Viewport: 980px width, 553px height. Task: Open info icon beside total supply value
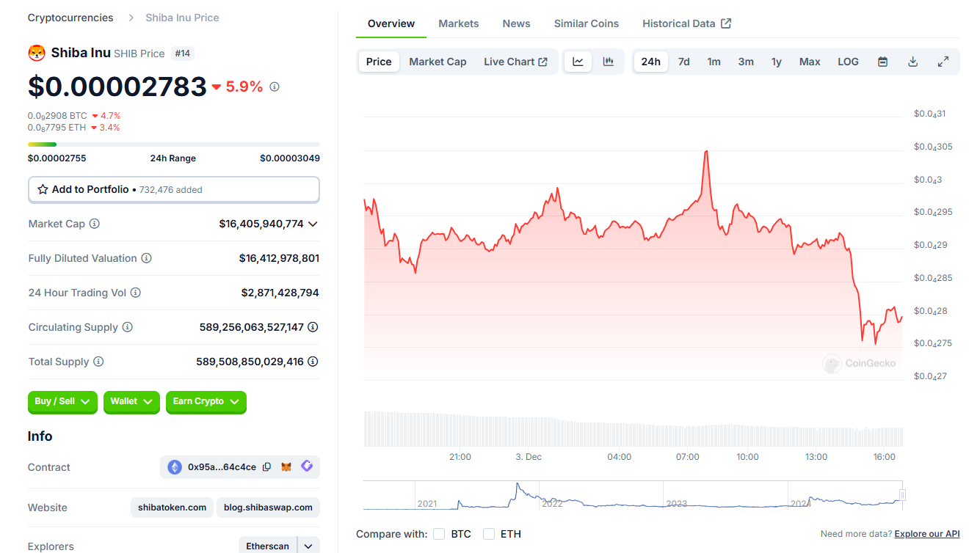tap(313, 362)
